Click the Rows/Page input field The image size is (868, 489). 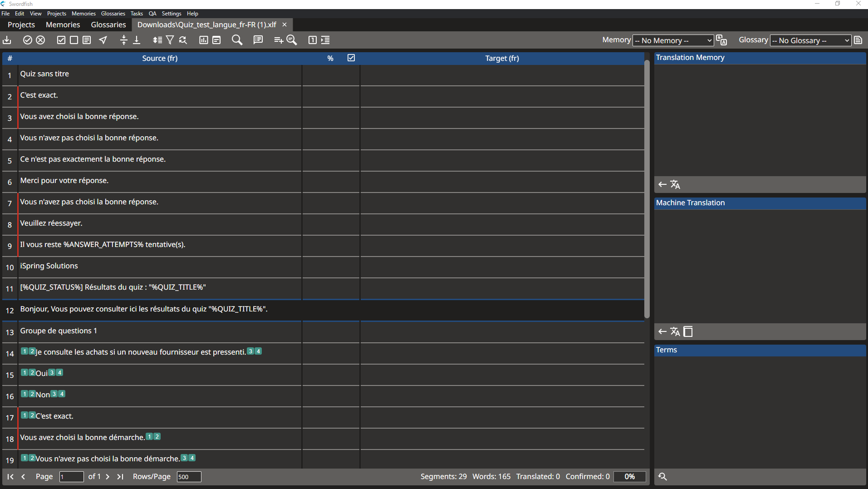(x=189, y=477)
